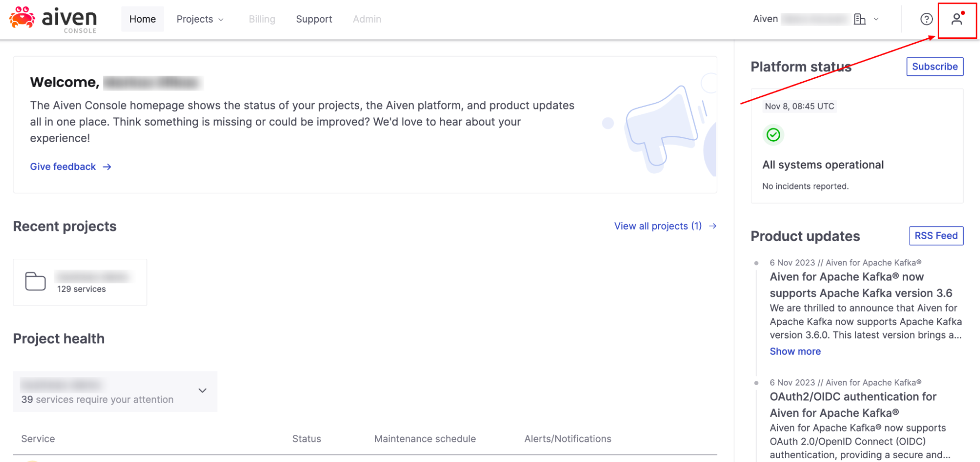980x462 pixels.
Task: Collapse the project health services panel
Action: point(202,390)
